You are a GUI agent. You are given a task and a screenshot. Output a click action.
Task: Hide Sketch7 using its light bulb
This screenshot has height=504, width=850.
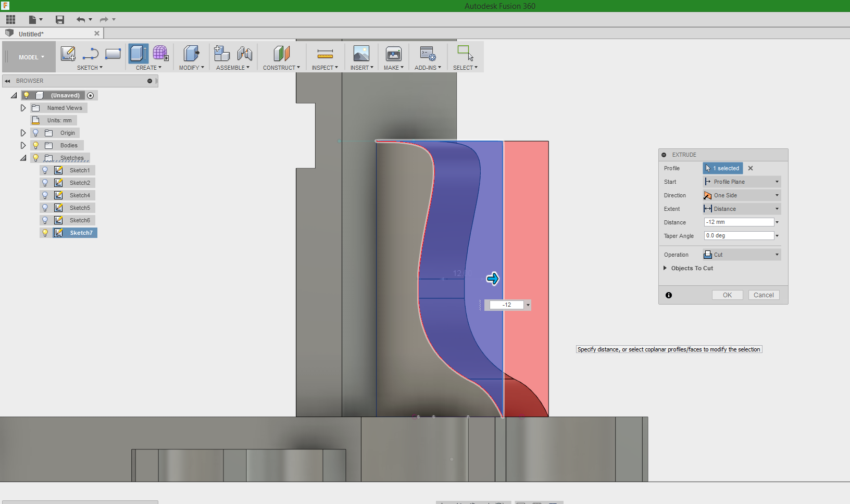point(45,233)
